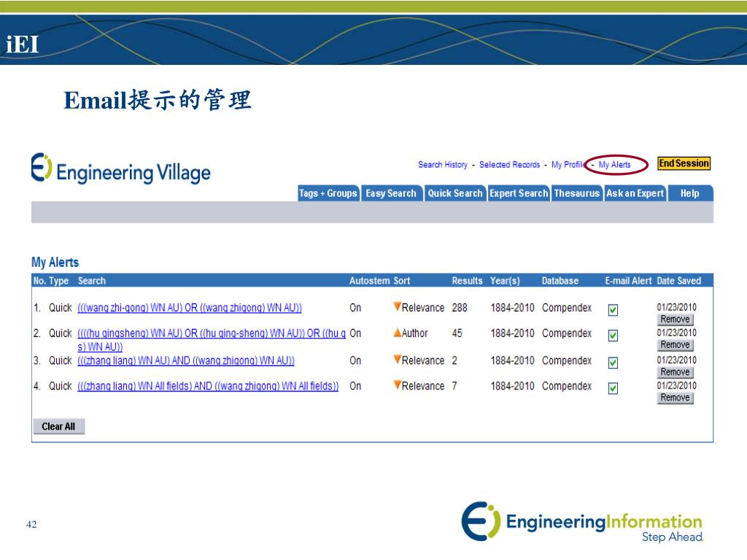Open the My Alerts link
Screen dimensions: 747x560
pos(614,164)
